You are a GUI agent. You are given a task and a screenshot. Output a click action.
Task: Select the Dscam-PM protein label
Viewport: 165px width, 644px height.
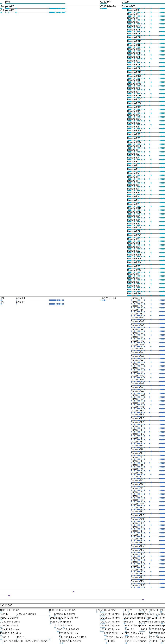coord(137,465)
